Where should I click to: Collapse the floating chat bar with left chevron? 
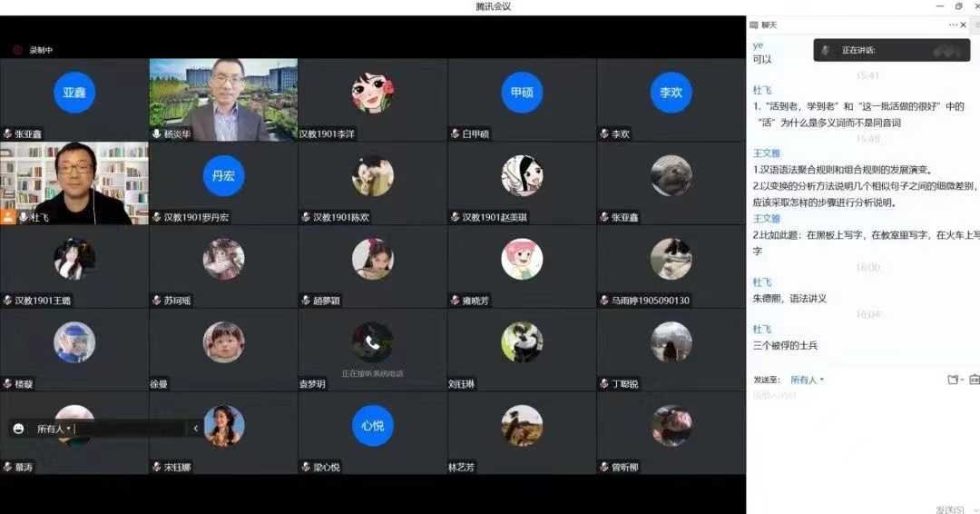click(x=195, y=429)
